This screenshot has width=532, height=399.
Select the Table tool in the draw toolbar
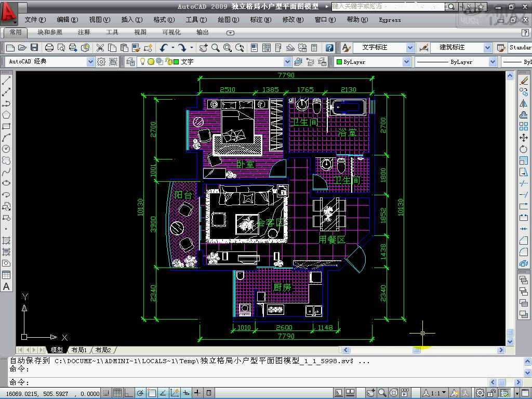coord(6,275)
